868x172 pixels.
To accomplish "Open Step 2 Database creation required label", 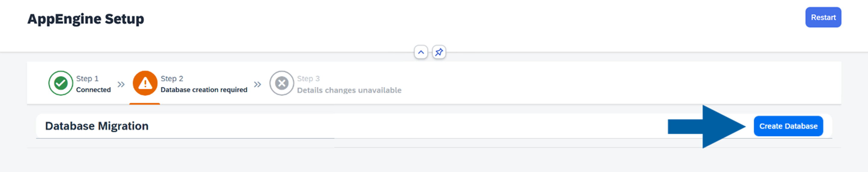I will (x=204, y=84).
